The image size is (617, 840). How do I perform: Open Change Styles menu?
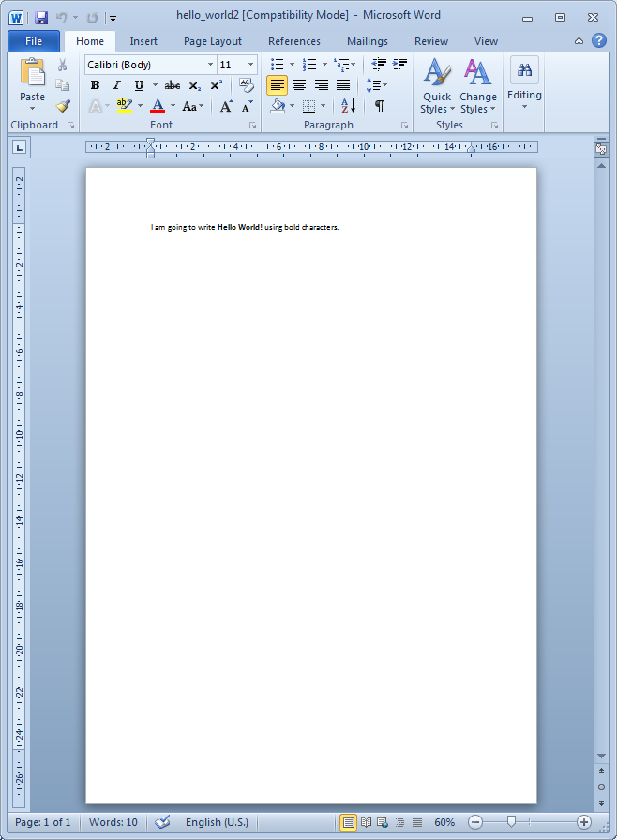pos(477,86)
